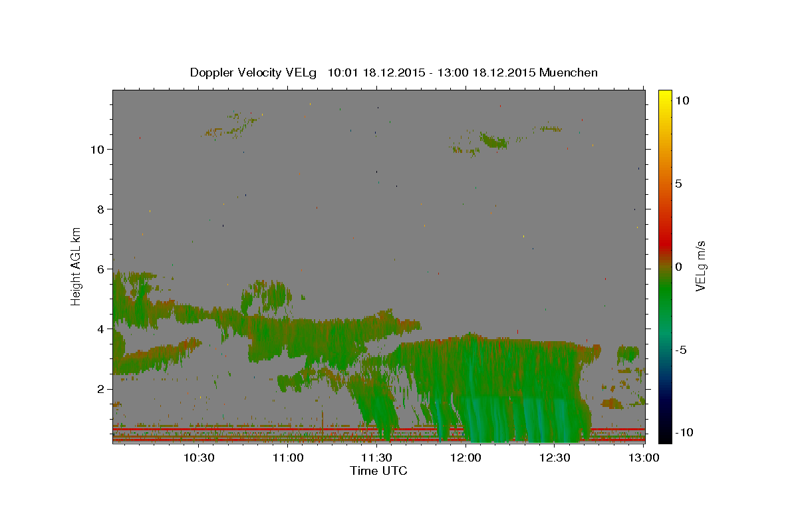Click the height tick label 2
The width and height of the screenshot is (798, 532).
[x=100, y=388]
